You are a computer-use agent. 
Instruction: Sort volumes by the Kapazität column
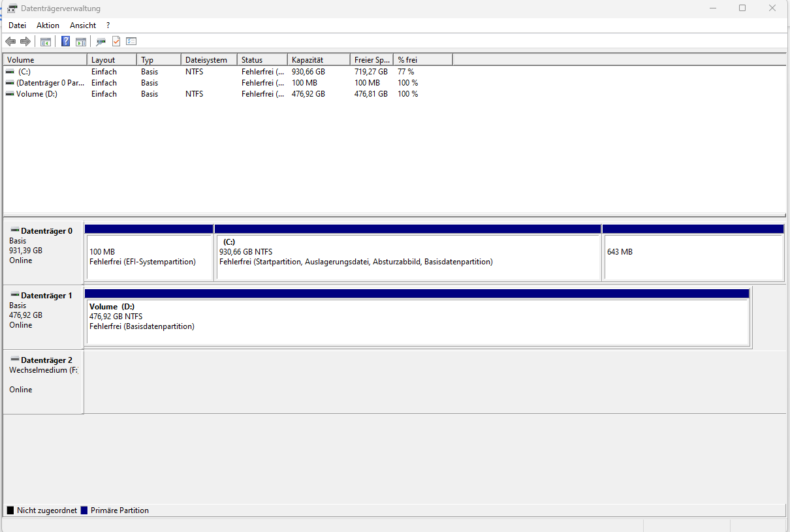318,59
